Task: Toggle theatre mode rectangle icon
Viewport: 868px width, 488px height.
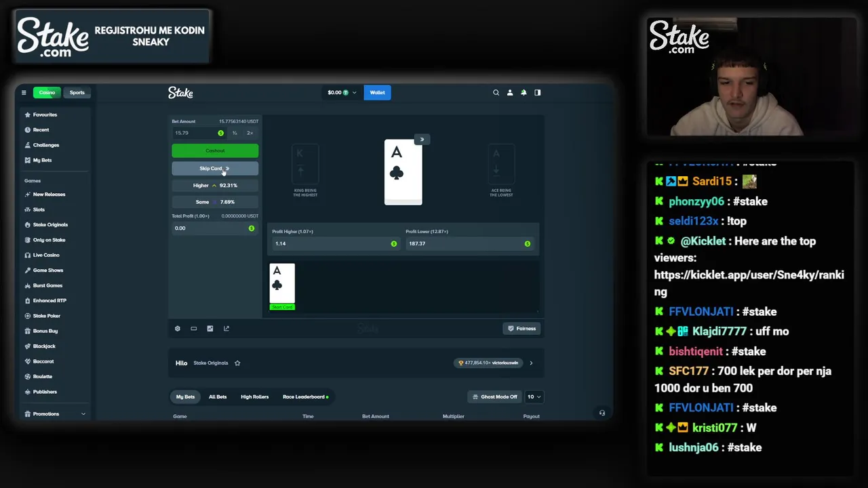Action: [x=194, y=329]
